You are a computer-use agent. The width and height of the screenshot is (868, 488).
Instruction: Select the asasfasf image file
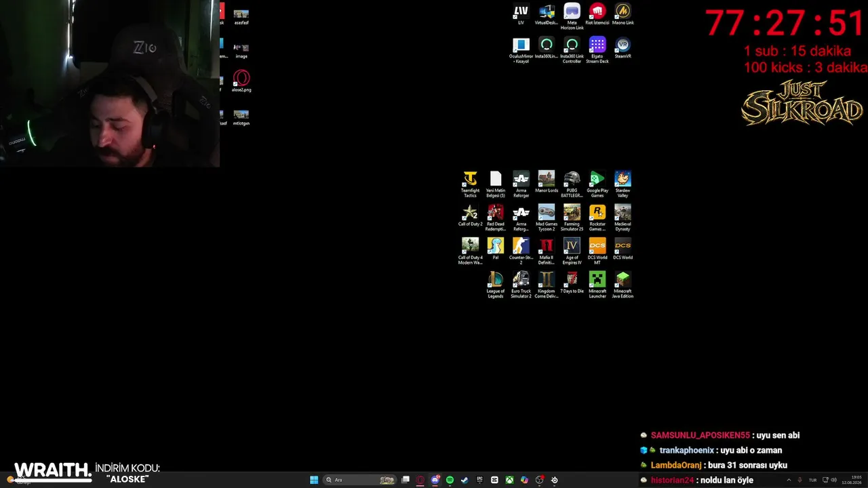[x=241, y=16]
